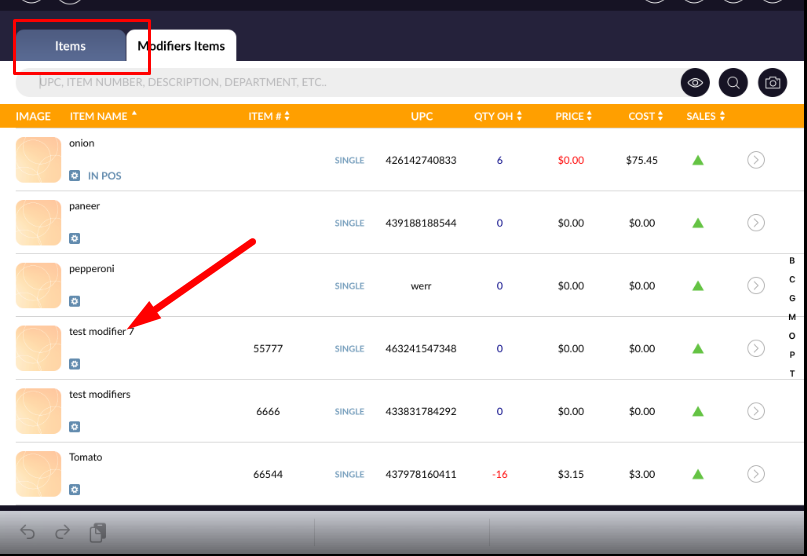Expand test modifier 7 row chevron
807x556 pixels.
point(756,348)
